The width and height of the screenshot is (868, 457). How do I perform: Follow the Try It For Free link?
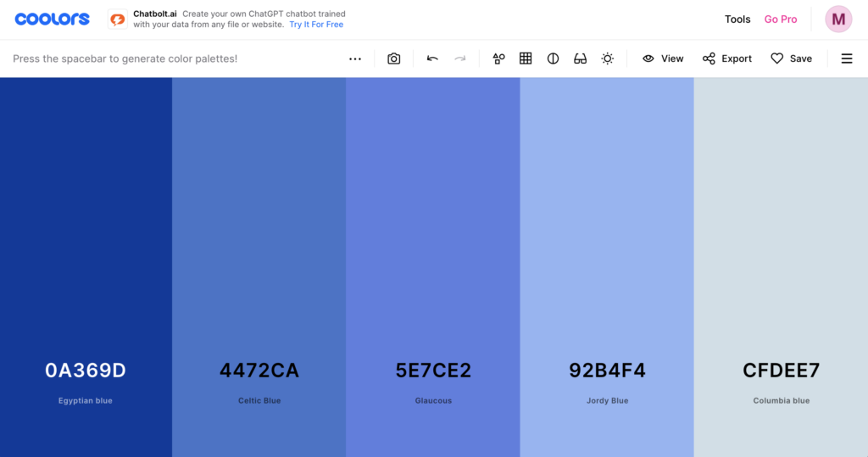(316, 25)
